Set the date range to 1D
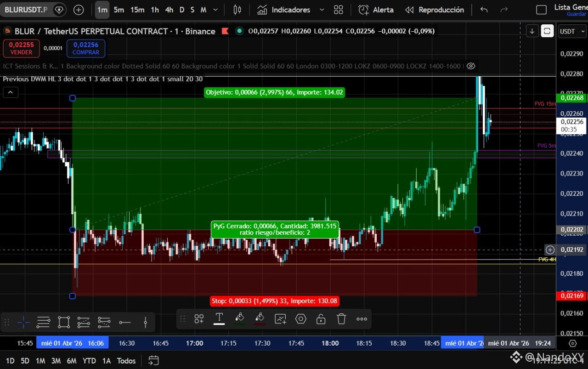This screenshot has width=588, height=369. [10, 361]
